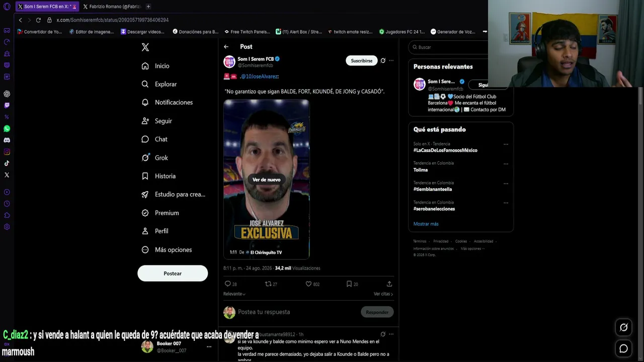Click Mostrar más under trends
The image size is (644, 362).
tap(426, 224)
